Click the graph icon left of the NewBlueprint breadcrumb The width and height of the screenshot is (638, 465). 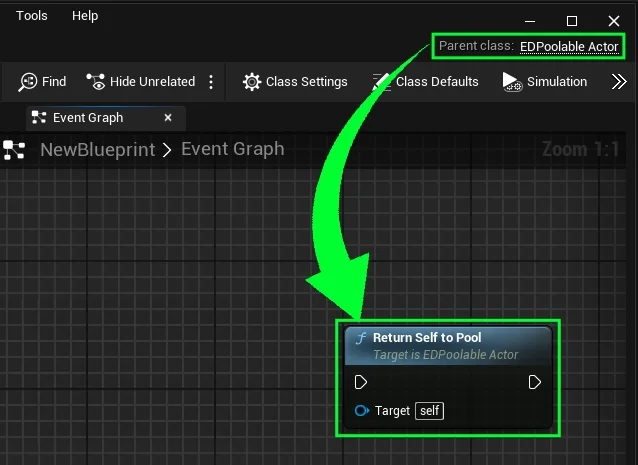[14, 150]
